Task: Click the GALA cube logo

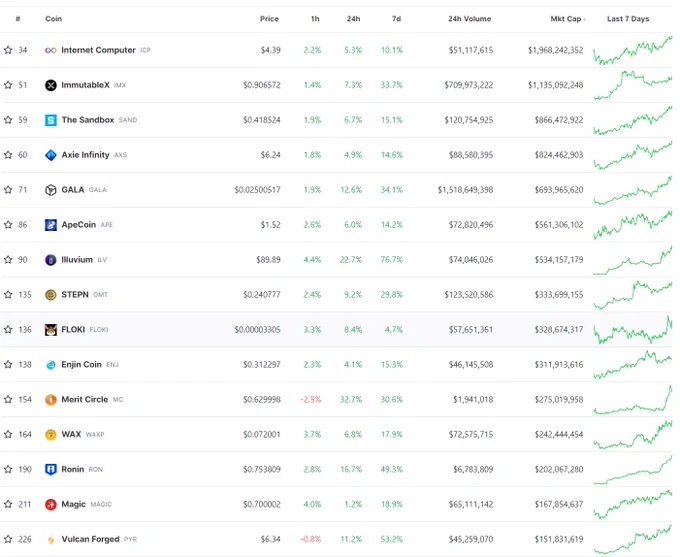Action: pos(51,190)
